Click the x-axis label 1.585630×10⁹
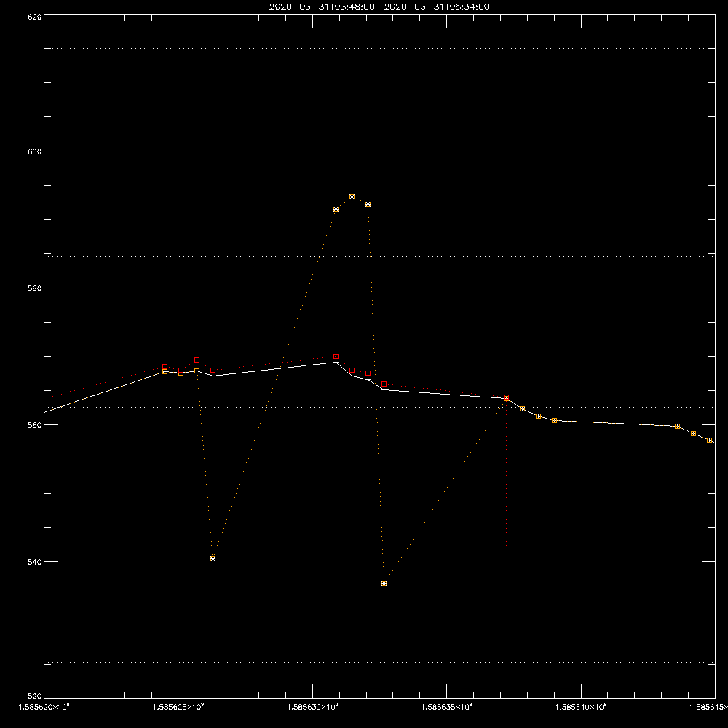 point(312,707)
